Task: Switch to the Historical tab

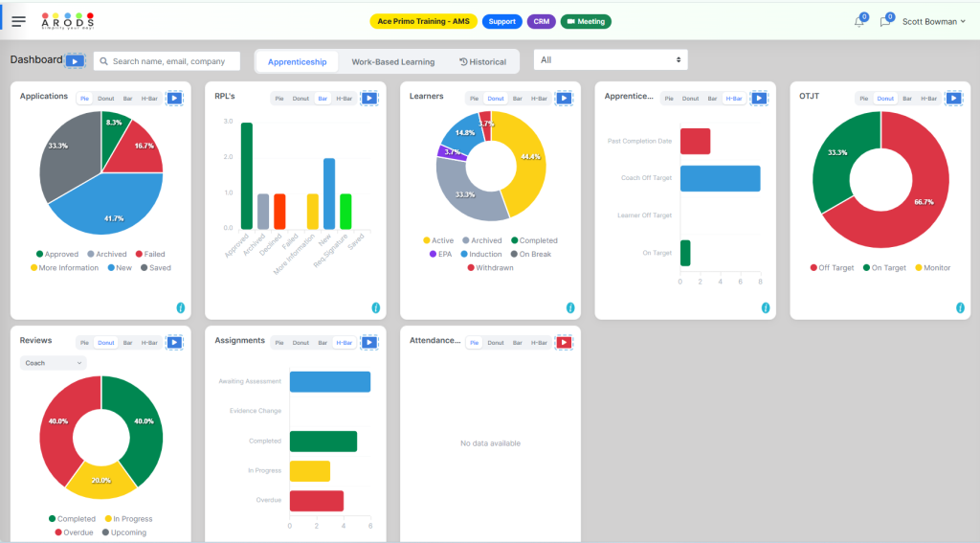Action: coord(482,62)
